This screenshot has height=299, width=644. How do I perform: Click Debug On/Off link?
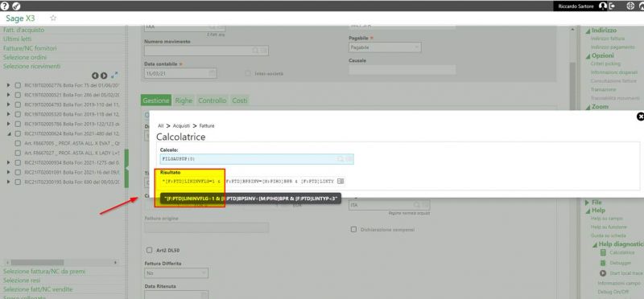click(613, 292)
